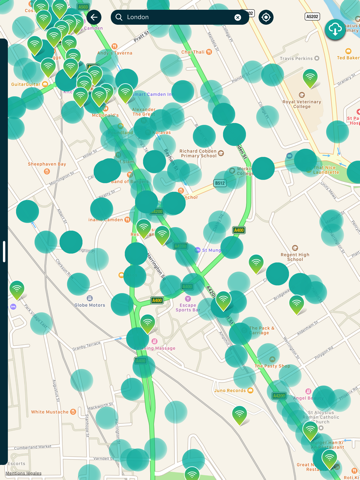This screenshot has height=480, width=360.
Task: Tap the A4200 shield near Angel Bar
Action: pyautogui.click(x=279, y=396)
